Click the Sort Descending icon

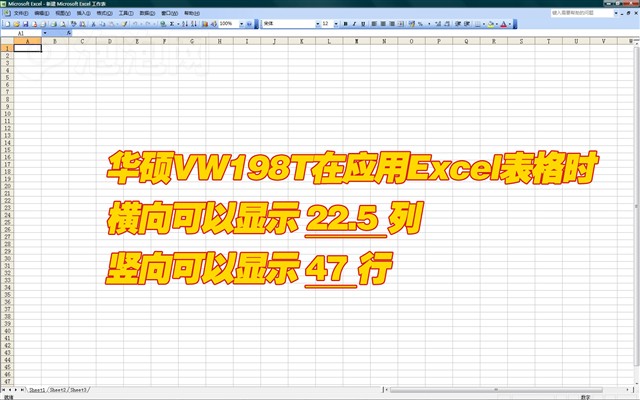(x=193, y=24)
